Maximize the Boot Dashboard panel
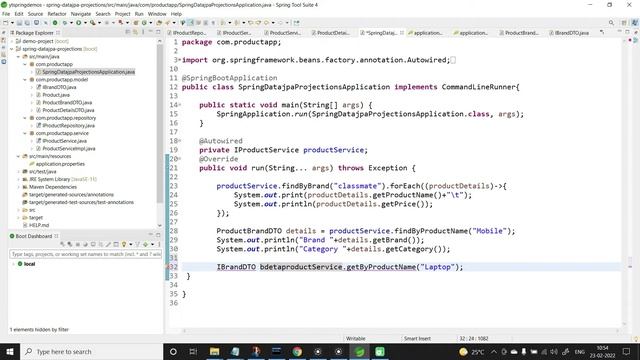The height and width of the screenshot is (360, 640). pos(158,235)
